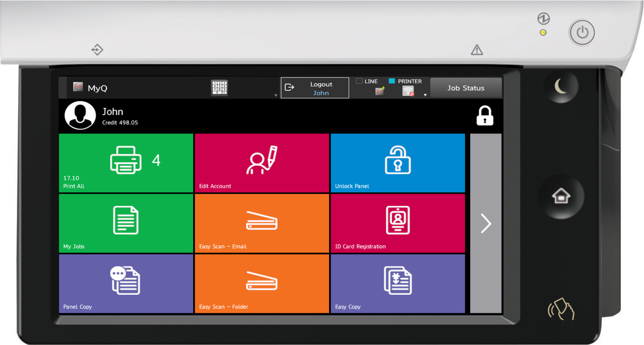Push the power button
Screen dimensions: 644x345
582,33
